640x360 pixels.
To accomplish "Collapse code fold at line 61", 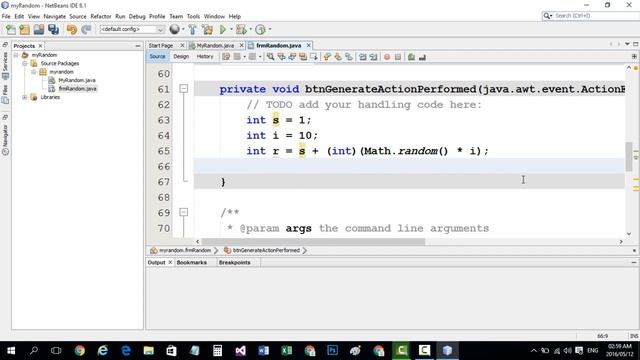I will [x=184, y=89].
